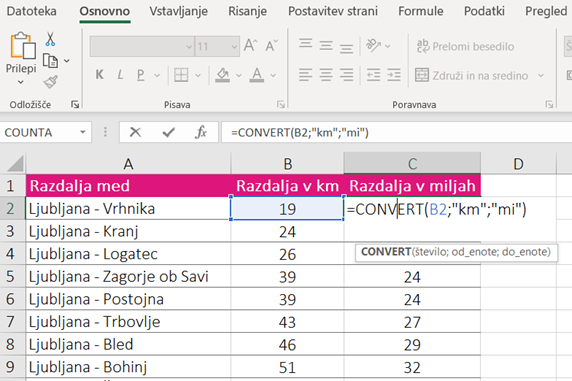Confirm formula with checkmark
Image resolution: width=572 pixels, height=381 pixels.
[169, 132]
